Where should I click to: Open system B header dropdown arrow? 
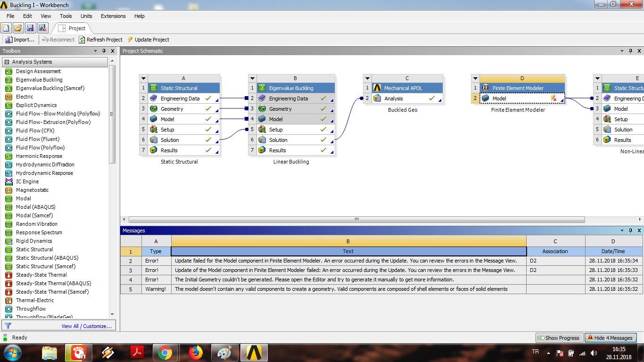252,78
